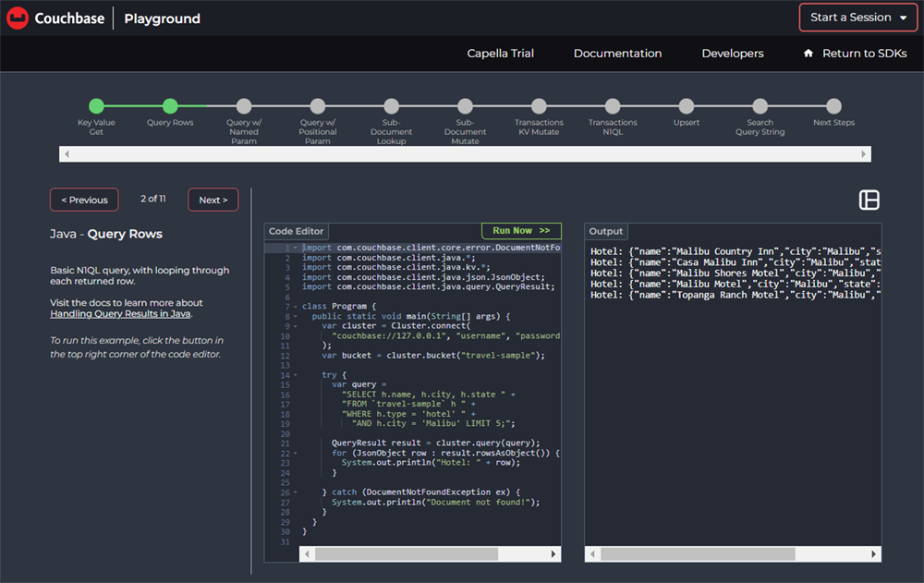The width and height of the screenshot is (924, 583).
Task: Select the Output tab
Action: coord(606,231)
